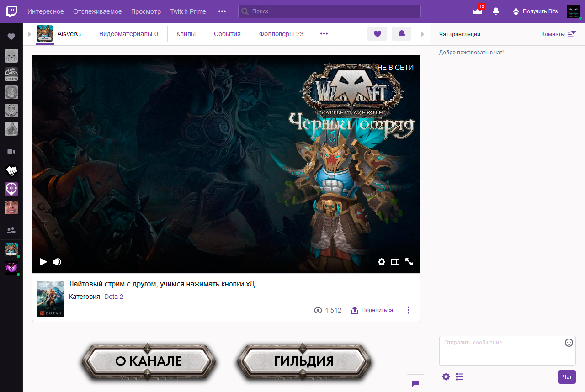Open the Dota 2 category link

113,296
